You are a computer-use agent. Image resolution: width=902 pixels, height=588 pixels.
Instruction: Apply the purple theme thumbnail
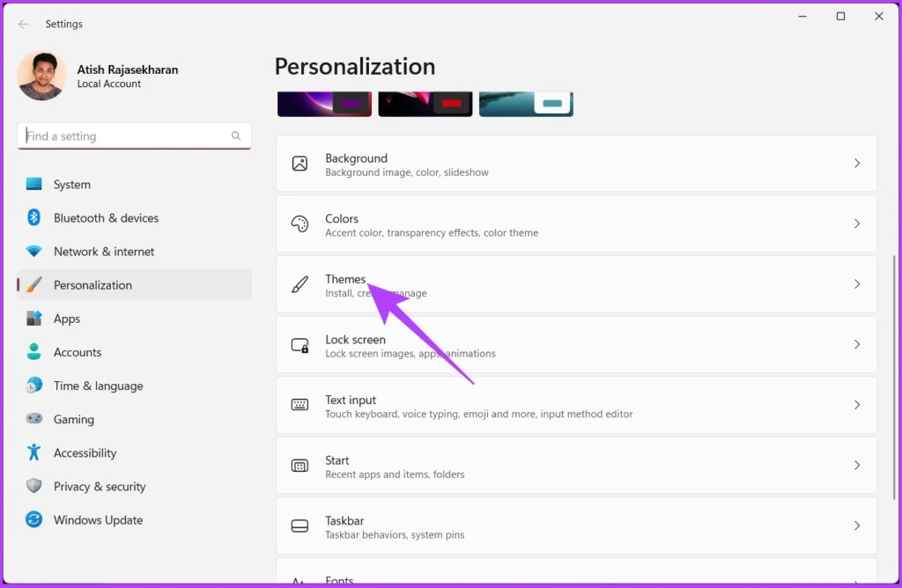pos(324,104)
